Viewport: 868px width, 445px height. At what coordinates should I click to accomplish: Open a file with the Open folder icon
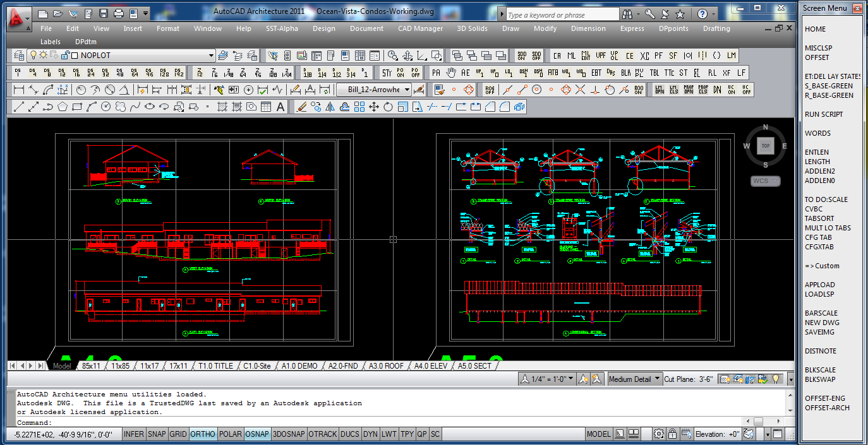[57, 13]
